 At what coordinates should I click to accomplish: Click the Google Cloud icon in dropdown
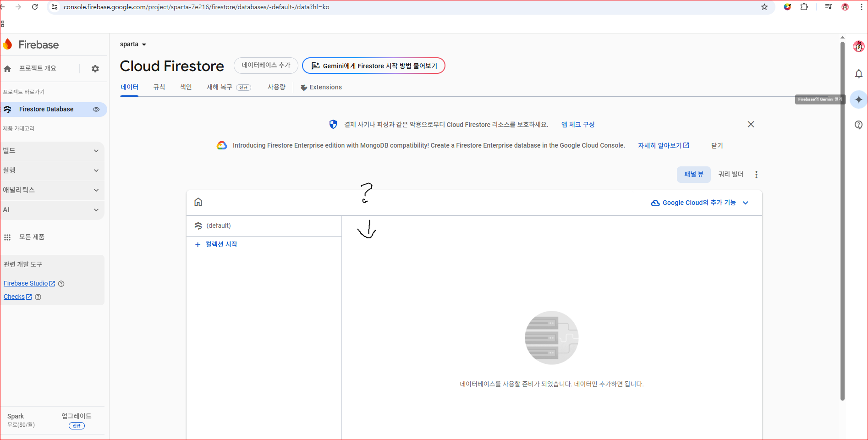[x=655, y=203]
